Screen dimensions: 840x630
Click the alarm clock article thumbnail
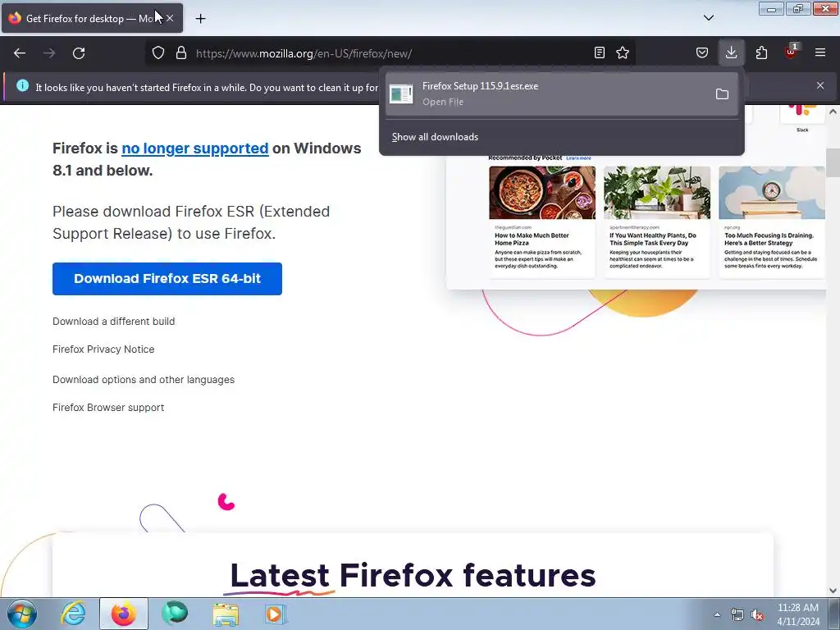(x=772, y=192)
